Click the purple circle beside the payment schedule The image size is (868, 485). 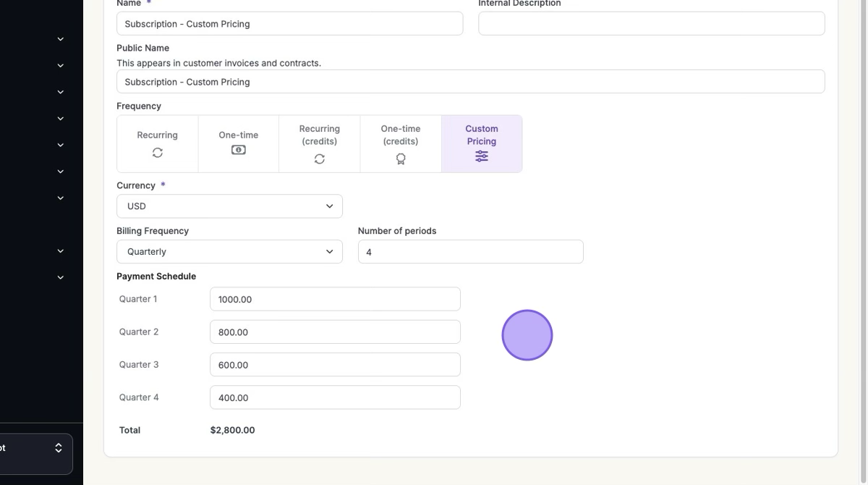(527, 335)
